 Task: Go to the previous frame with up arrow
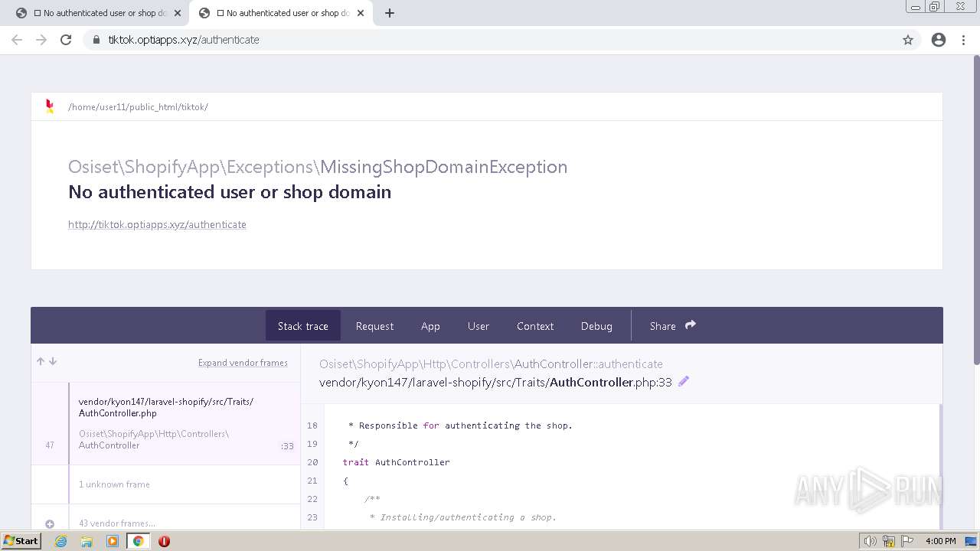click(41, 361)
